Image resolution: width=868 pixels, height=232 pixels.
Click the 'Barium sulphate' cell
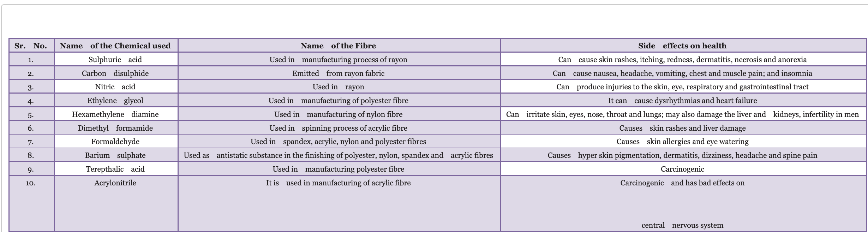point(116,155)
